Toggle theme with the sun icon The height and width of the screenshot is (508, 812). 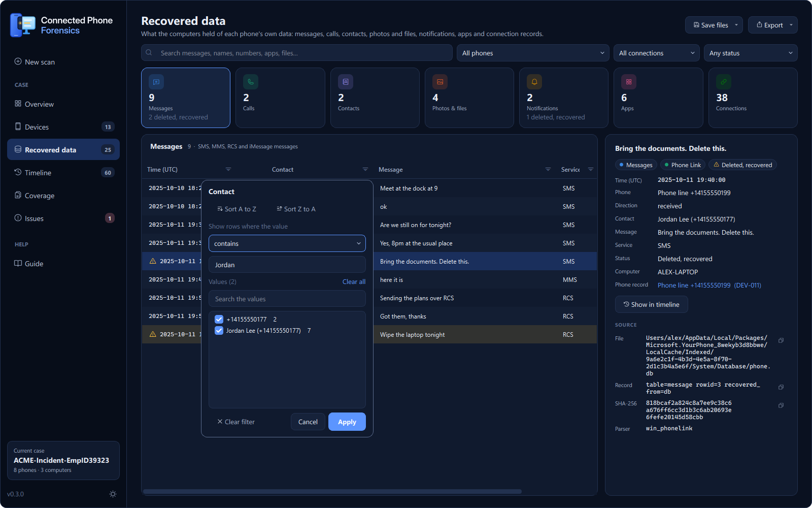tap(113, 494)
